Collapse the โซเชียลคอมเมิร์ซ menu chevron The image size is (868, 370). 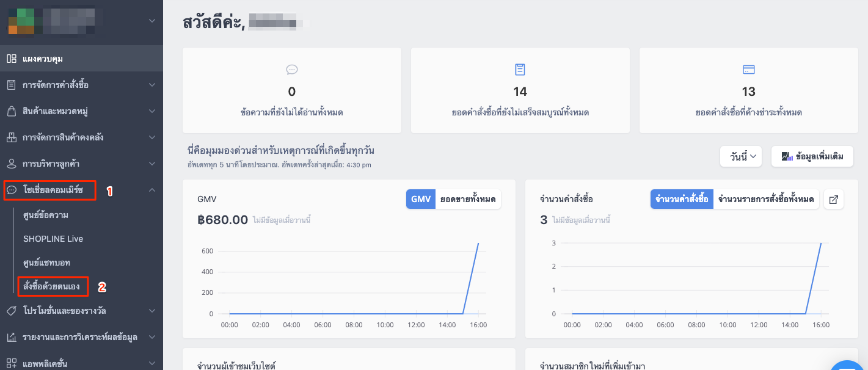152,190
